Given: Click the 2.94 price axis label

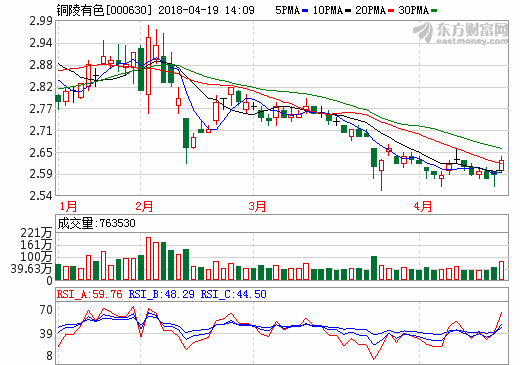Looking at the screenshot, I should pyautogui.click(x=41, y=43).
